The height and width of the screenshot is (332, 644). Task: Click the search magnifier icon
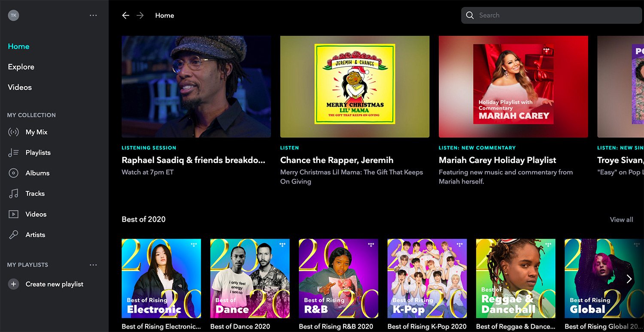tap(470, 15)
